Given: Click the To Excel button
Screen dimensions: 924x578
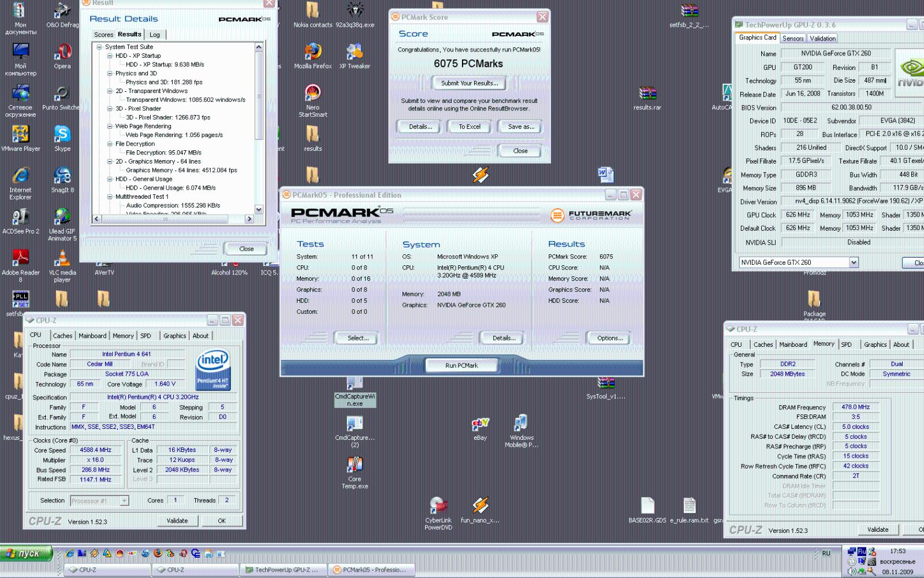Looking at the screenshot, I should pyautogui.click(x=470, y=127).
